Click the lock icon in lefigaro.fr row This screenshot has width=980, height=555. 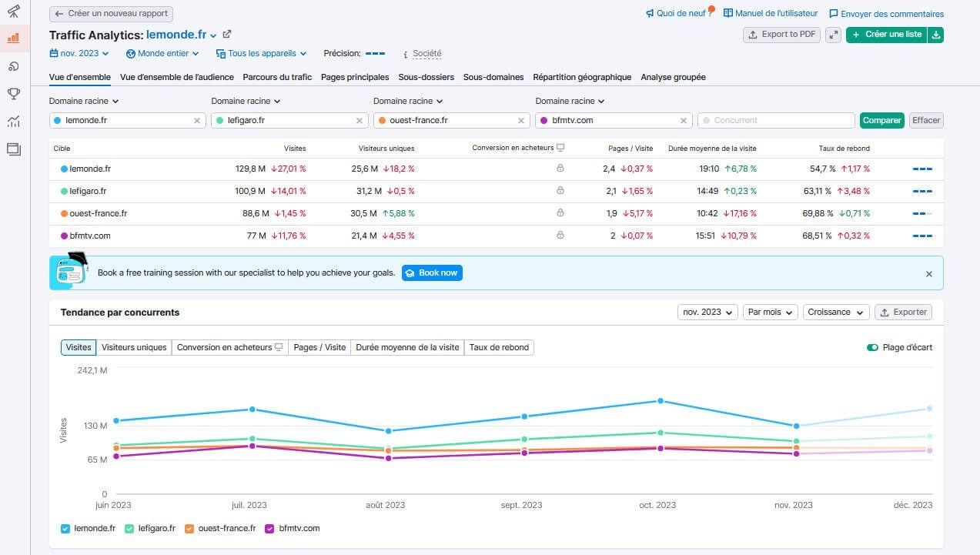pyautogui.click(x=560, y=190)
